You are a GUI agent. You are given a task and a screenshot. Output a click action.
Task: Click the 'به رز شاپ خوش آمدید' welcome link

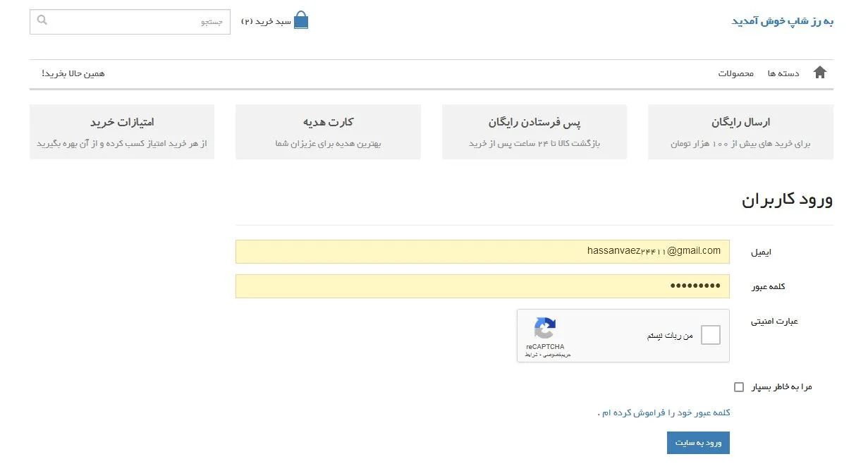(x=782, y=21)
